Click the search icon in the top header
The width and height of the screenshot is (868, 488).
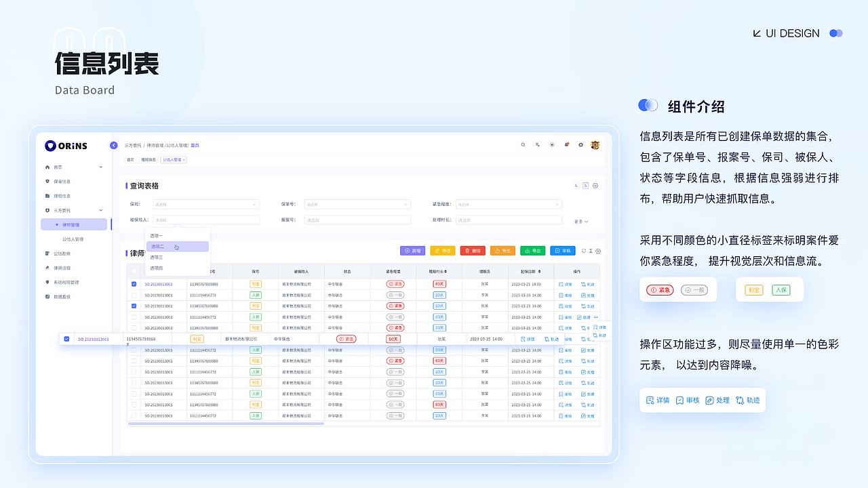(x=523, y=145)
